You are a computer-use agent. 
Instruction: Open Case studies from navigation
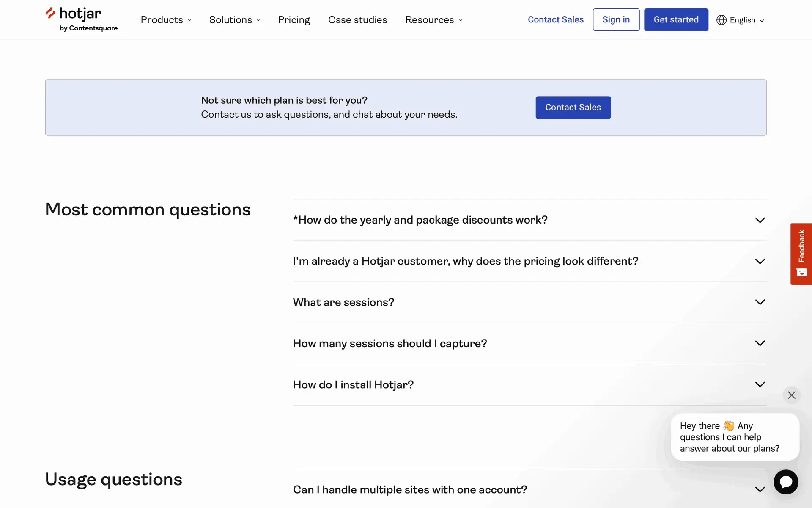tap(357, 20)
